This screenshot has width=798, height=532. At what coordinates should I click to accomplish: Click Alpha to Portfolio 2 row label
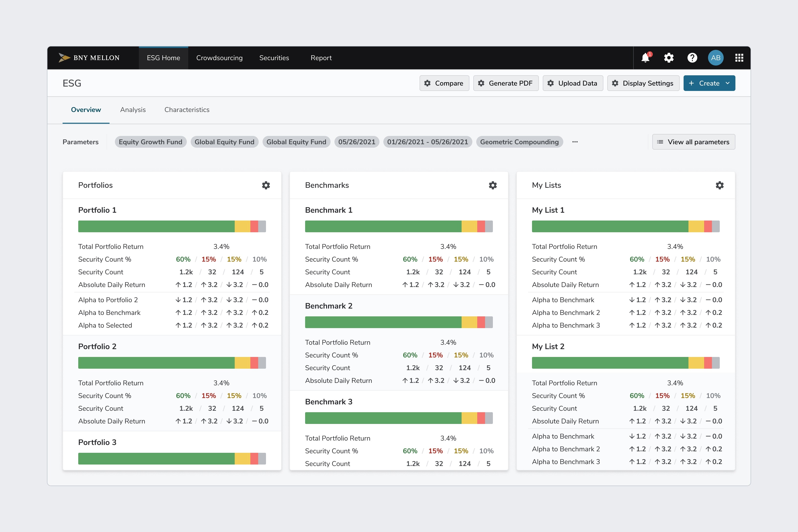tap(108, 300)
